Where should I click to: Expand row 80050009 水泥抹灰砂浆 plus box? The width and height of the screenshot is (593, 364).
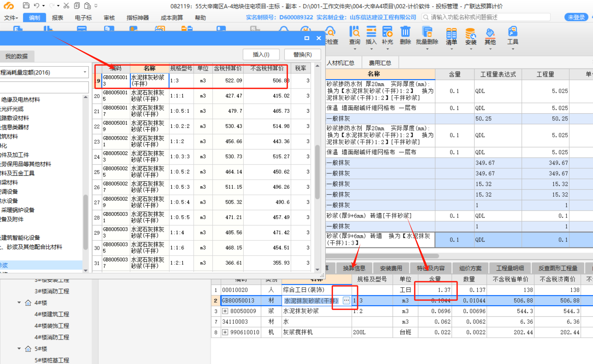[x=225, y=311]
